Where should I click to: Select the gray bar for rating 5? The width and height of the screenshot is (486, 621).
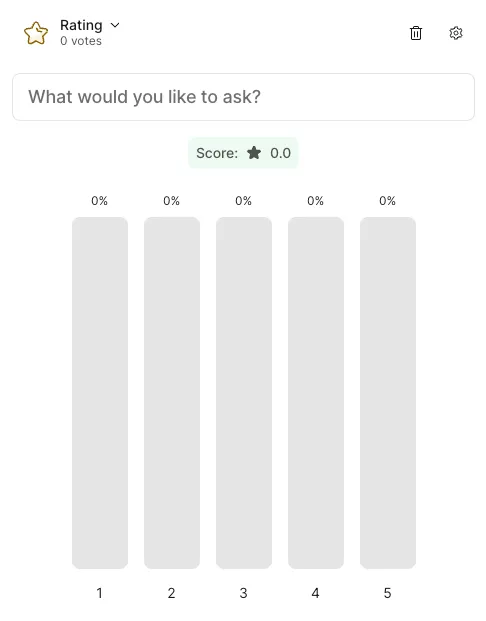(388, 393)
